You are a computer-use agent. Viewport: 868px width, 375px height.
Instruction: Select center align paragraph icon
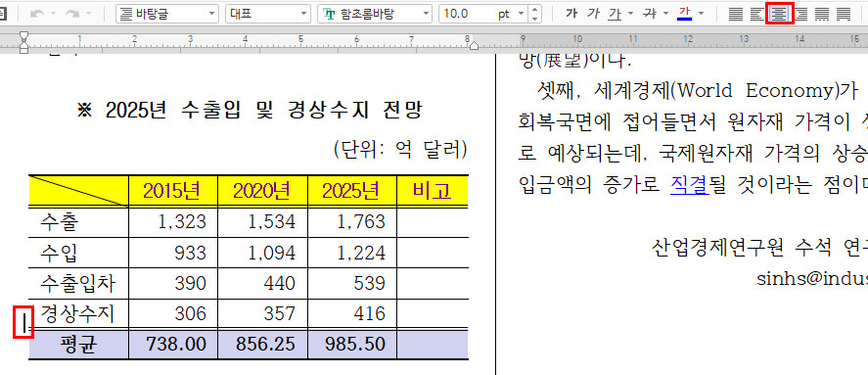click(779, 14)
